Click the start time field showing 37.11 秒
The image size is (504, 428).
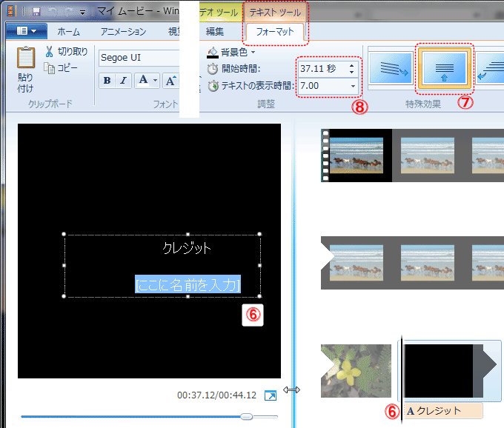[320, 68]
